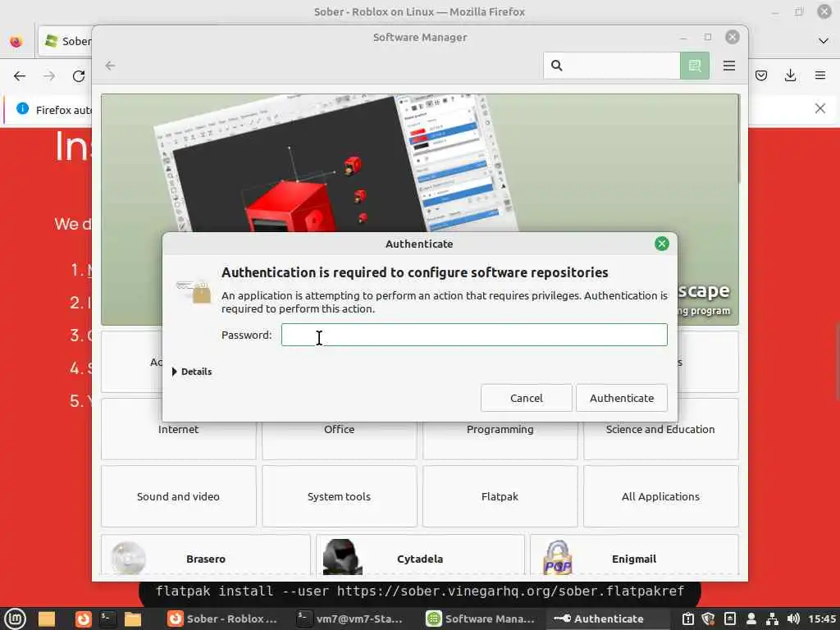The image size is (840, 630).
Task: Click the Password input field
Action: [474, 335]
